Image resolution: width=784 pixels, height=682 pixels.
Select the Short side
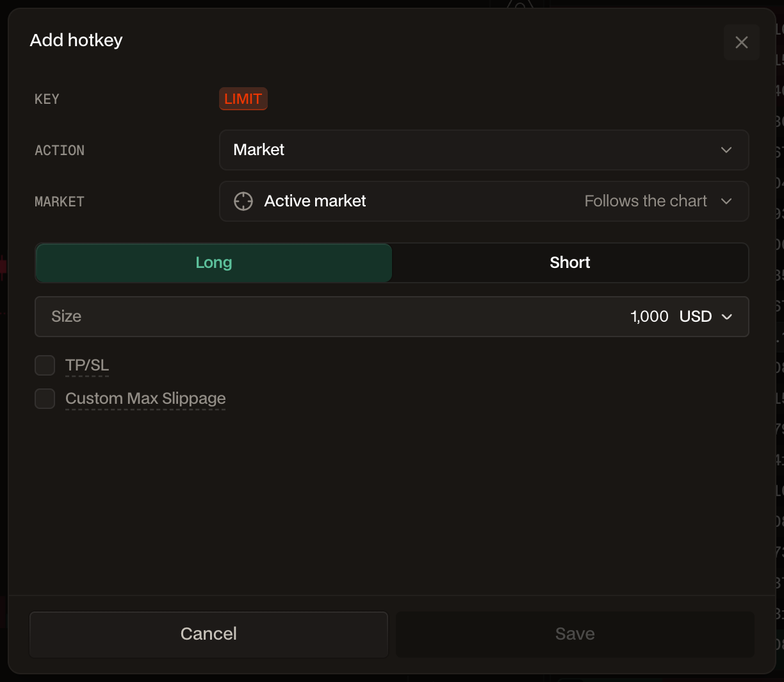569,263
